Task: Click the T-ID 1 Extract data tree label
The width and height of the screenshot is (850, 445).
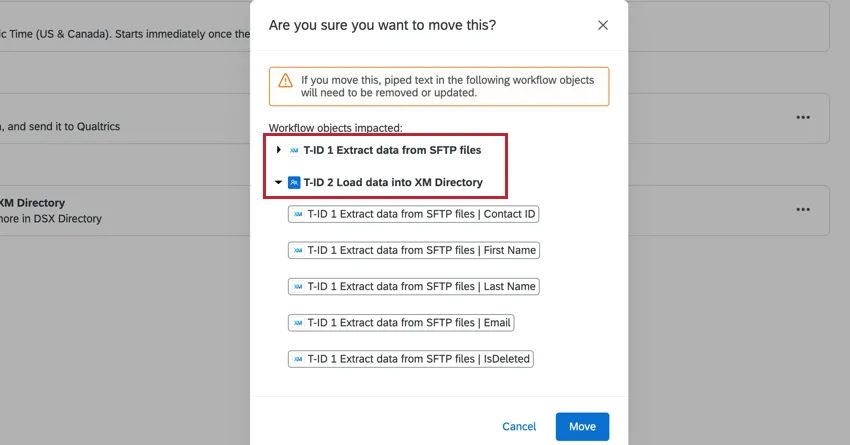Action: (x=392, y=150)
